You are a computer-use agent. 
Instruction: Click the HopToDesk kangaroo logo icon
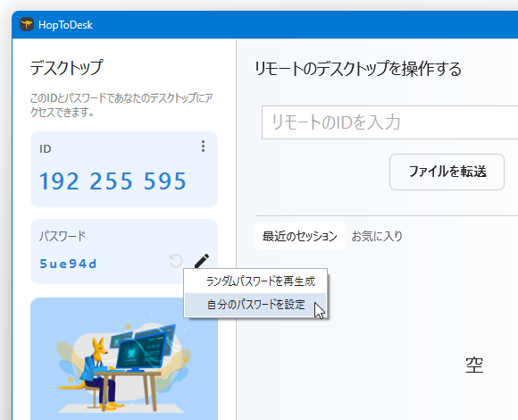click(x=27, y=24)
